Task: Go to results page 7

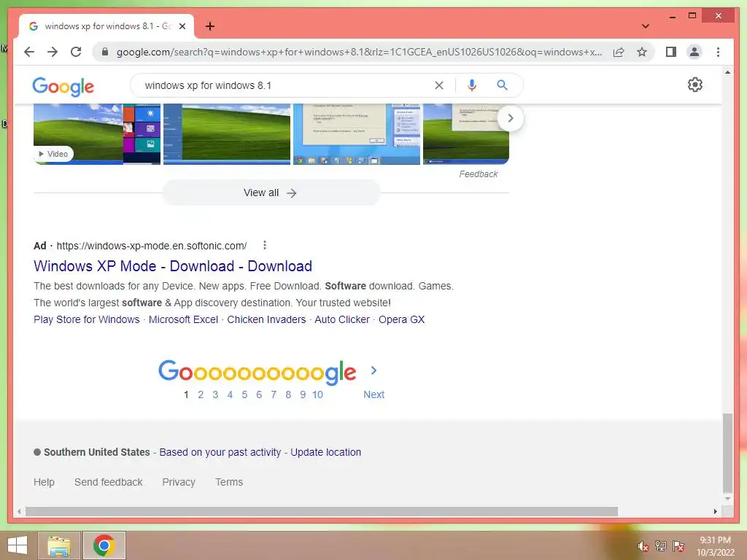Action: coord(274,394)
